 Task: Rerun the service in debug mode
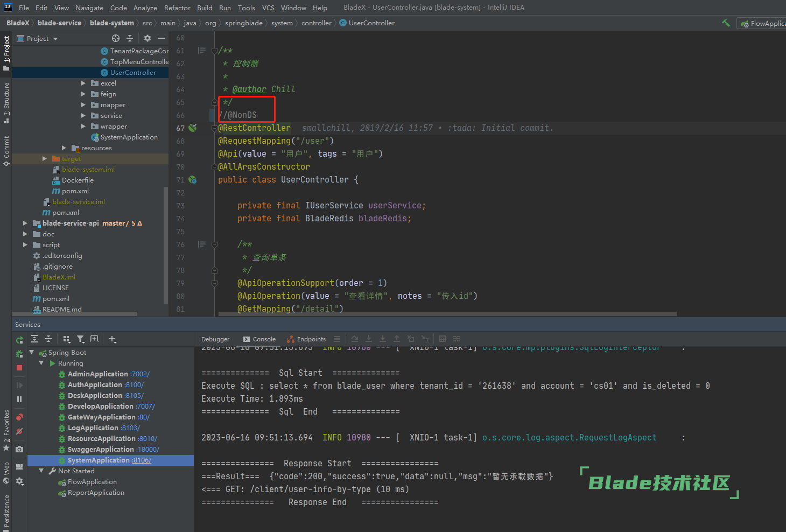click(x=19, y=354)
